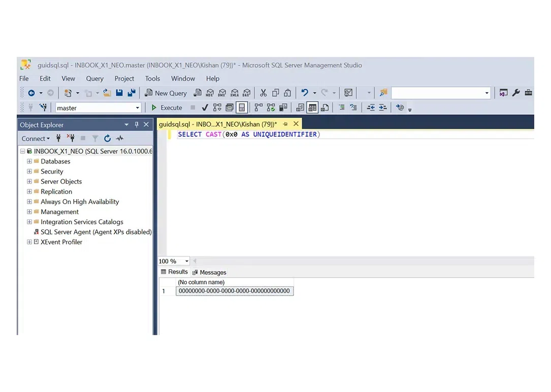Switch output to Results to File
551x392 pixels.
[325, 108]
